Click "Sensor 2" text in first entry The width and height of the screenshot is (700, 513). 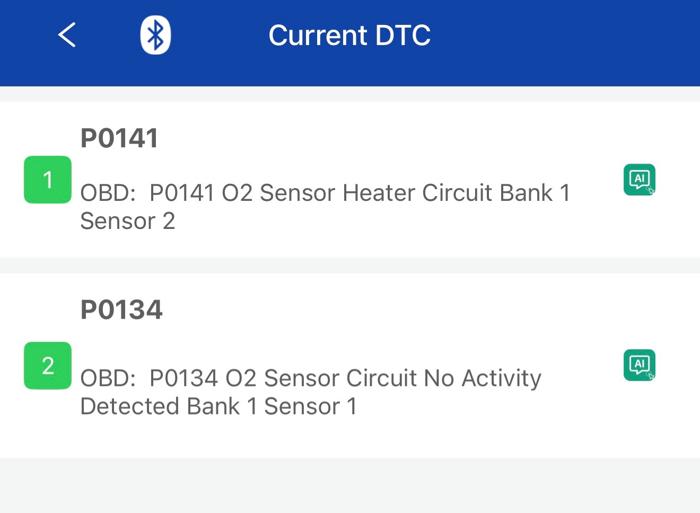point(128,221)
